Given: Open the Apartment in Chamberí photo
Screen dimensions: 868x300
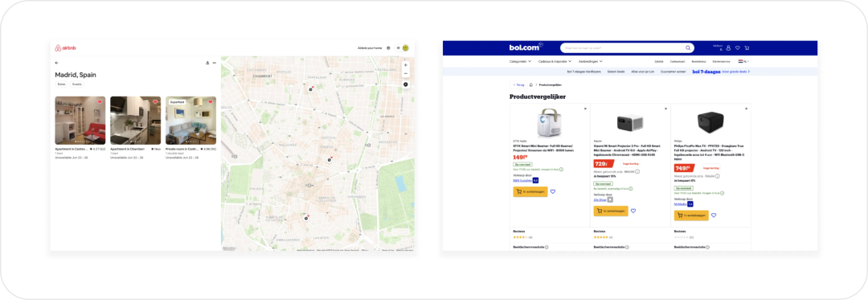Looking at the screenshot, I should (136, 121).
